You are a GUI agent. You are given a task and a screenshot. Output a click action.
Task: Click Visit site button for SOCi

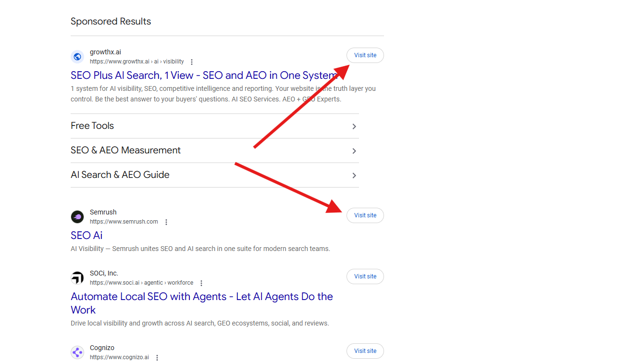[365, 276]
